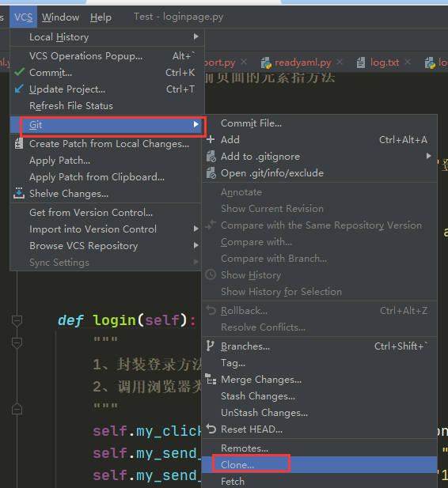Screen dimensions: 448x488
Task: Click the Branches... menu label
Action: (x=245, y=346)
